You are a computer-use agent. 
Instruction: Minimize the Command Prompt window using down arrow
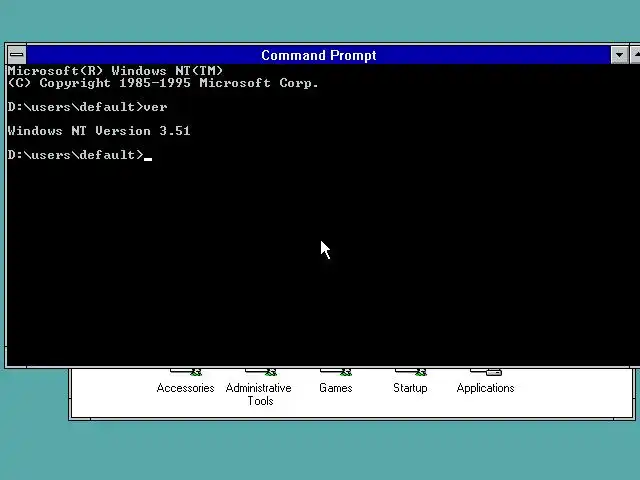(619, 55)
